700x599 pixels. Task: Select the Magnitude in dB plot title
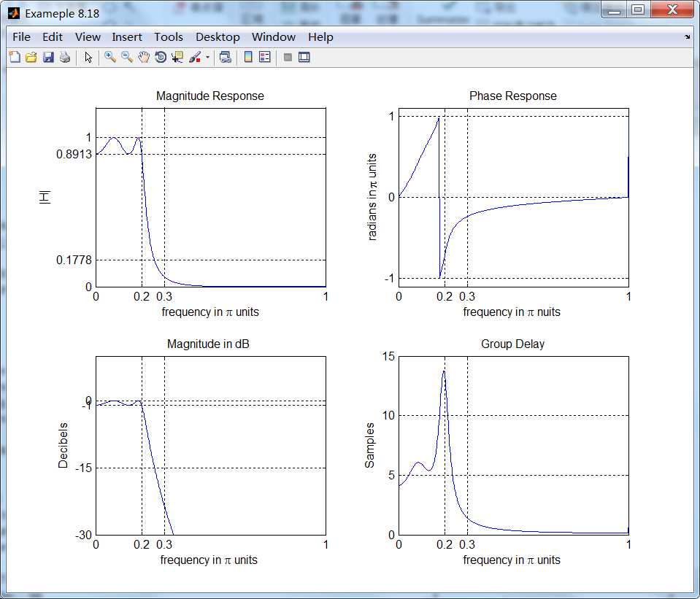[x=208, y=344]
